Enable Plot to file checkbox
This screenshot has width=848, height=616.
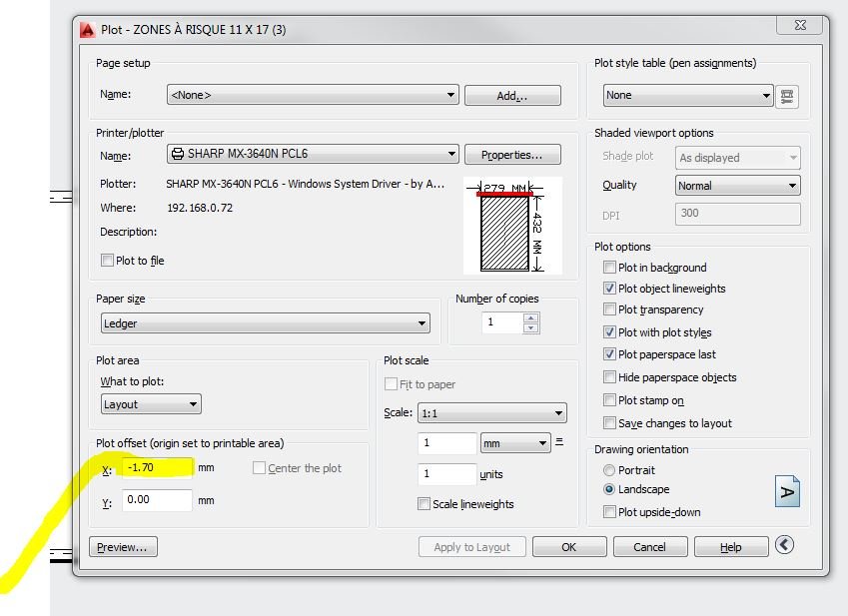(x=107, y=261)
